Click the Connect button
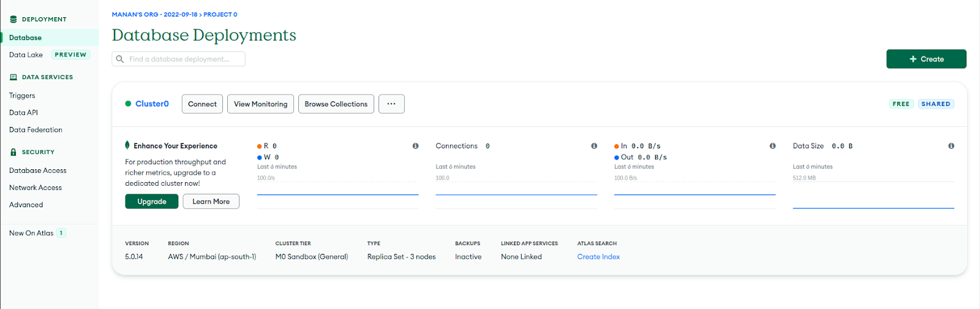 [202, 104]
